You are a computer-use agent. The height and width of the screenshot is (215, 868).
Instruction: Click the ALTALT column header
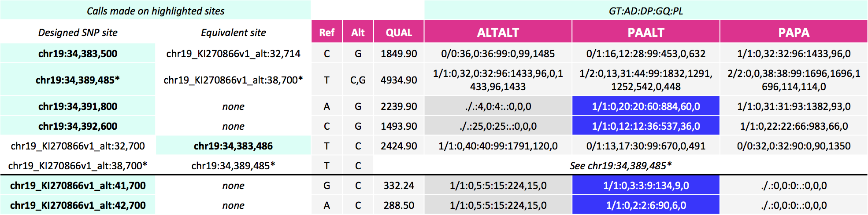point(498,32)
